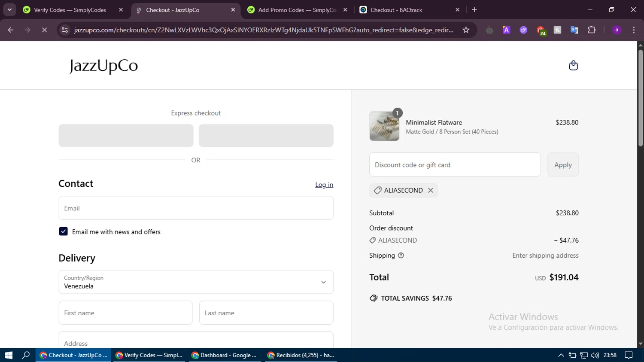The image size is (644, 362).
Task: Click the gray android-shaped extension icon
Action: click(x=489, y=30)
